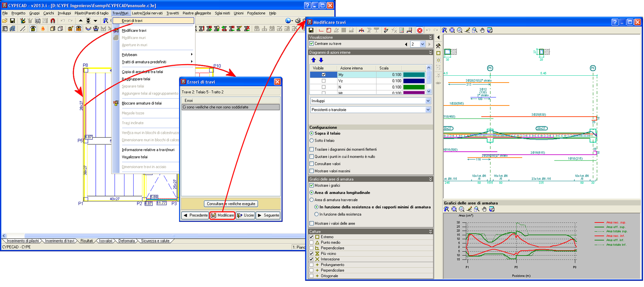Collapse side panel with the left arrow icon

click(438, 37)
